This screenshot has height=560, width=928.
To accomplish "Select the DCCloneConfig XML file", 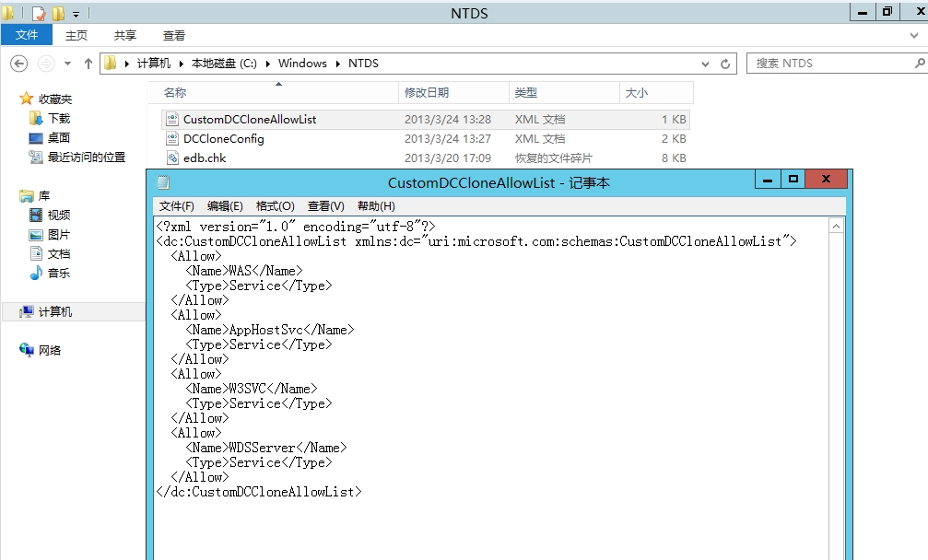I will tap(223, 139).
